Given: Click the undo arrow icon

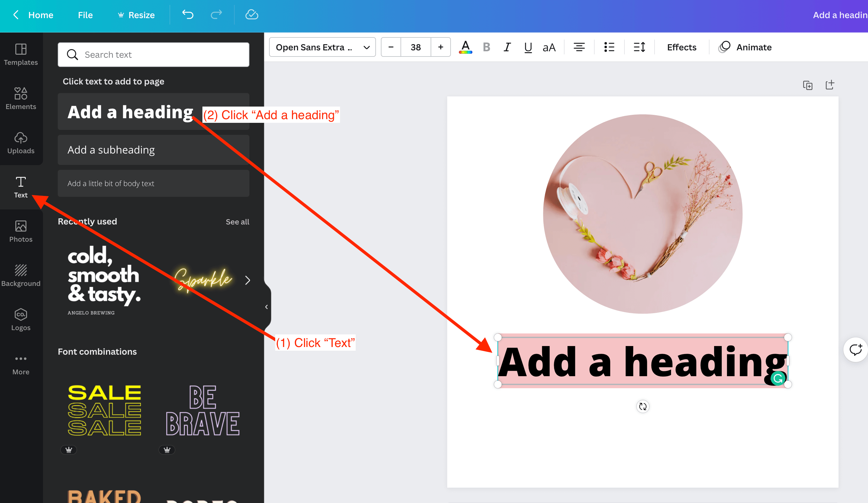Looking at the screenshot, I should coord(188,15).
